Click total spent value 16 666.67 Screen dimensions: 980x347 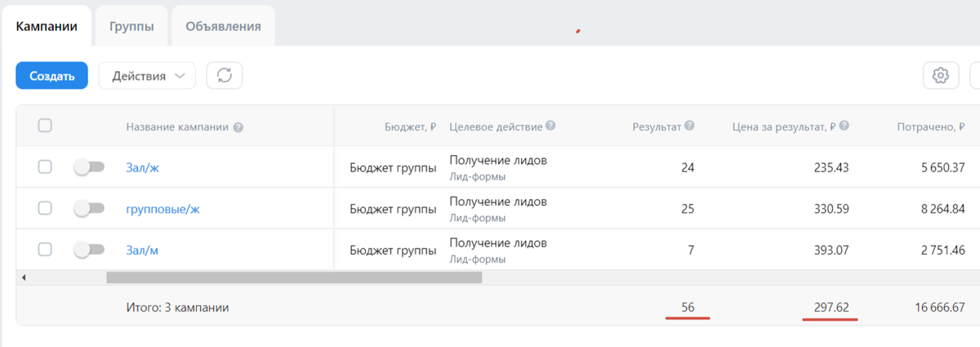(x=939, y=308)
